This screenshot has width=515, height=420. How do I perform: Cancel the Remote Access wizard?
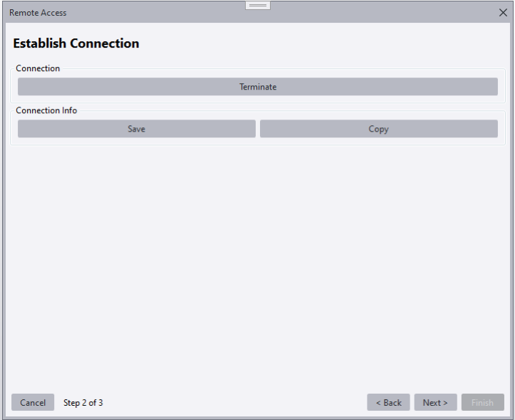click(33, 402)
